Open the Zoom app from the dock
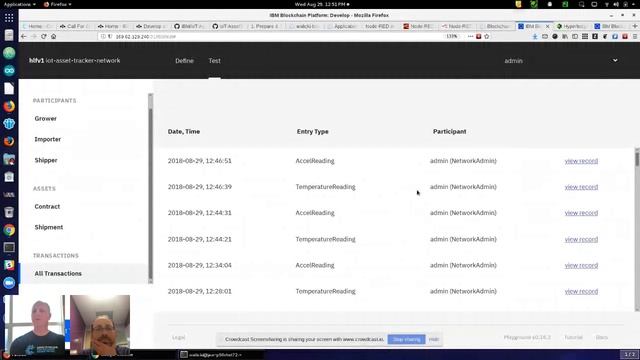Image resolution: width=640 pixels, height=360 pixels. pyautogui.click(x=9, y=283)
